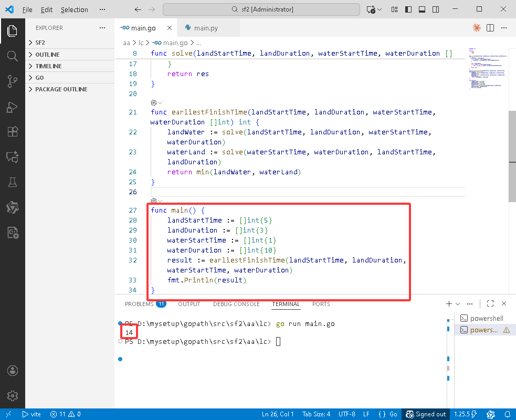Open the Edit menu
This screenshot has height=420, width=516.
[x=46, y=9]
